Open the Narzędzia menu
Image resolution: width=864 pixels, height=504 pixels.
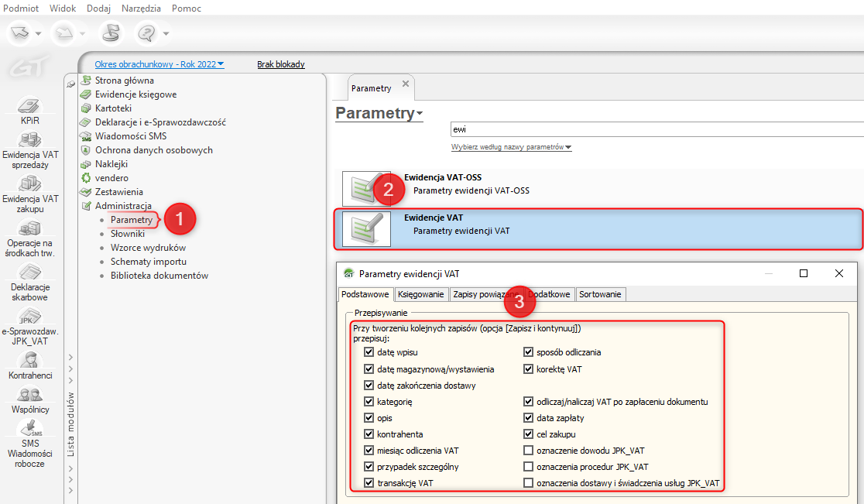(141, 9)
